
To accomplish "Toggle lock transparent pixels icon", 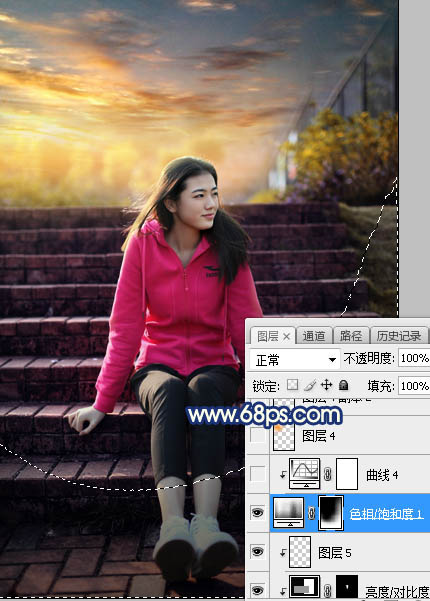I will click(x=292, y=385).
